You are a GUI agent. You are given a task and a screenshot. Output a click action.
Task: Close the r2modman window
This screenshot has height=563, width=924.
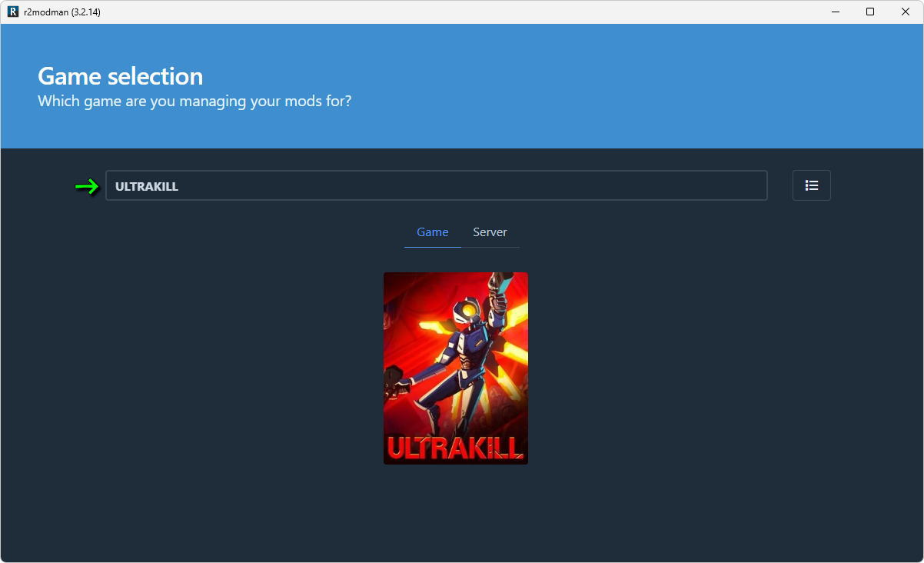tap(906, 12)
